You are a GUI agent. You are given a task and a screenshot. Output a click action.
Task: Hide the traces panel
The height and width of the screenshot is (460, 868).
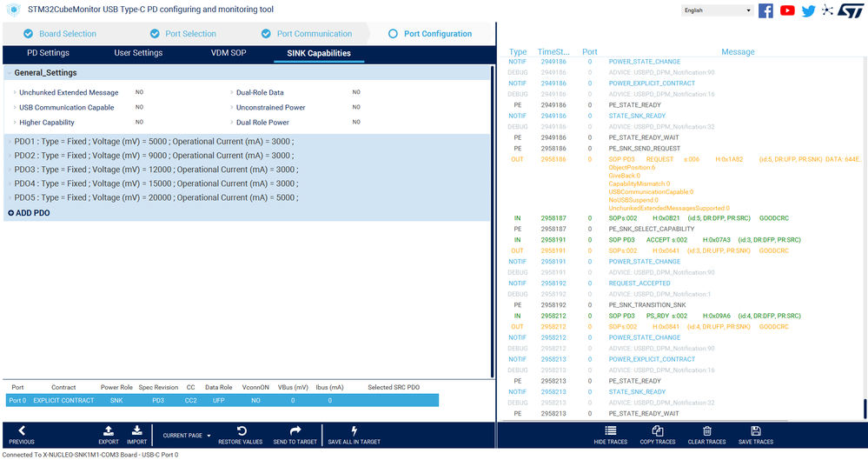(x=611, y=435)
